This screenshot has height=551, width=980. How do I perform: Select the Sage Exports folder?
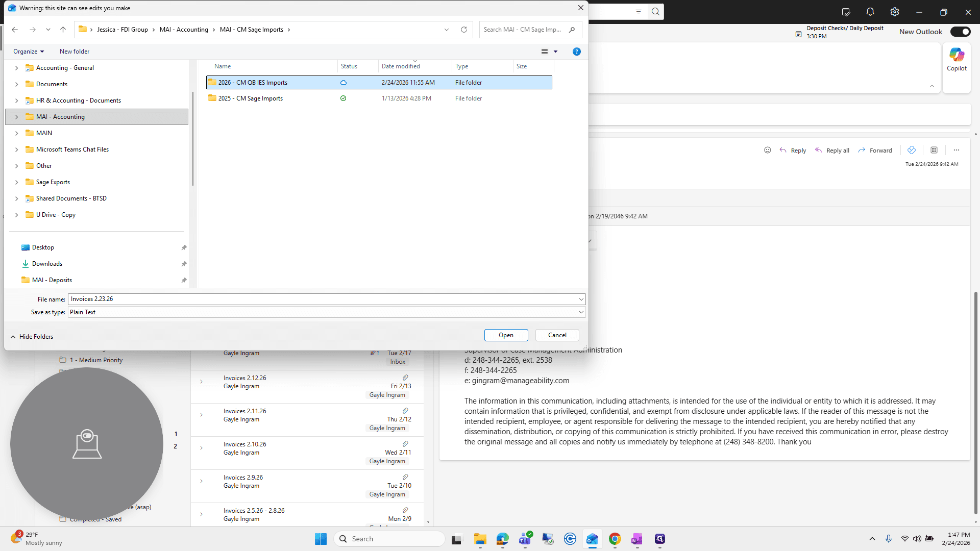click(53, 182)
